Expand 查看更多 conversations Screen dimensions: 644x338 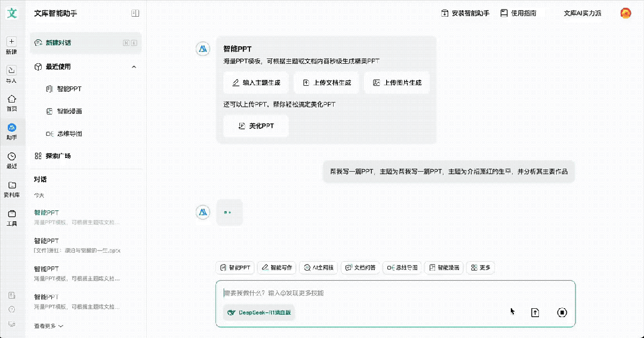48,326
